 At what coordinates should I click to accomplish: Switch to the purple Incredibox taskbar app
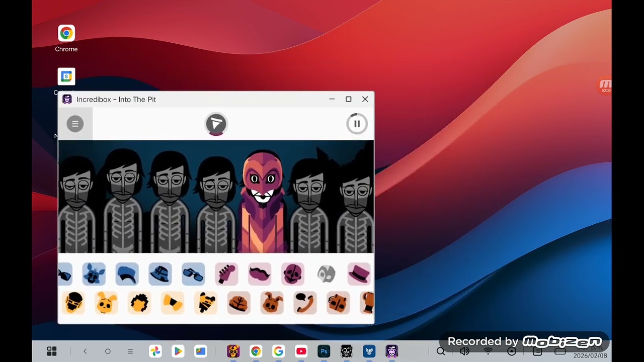392,351
